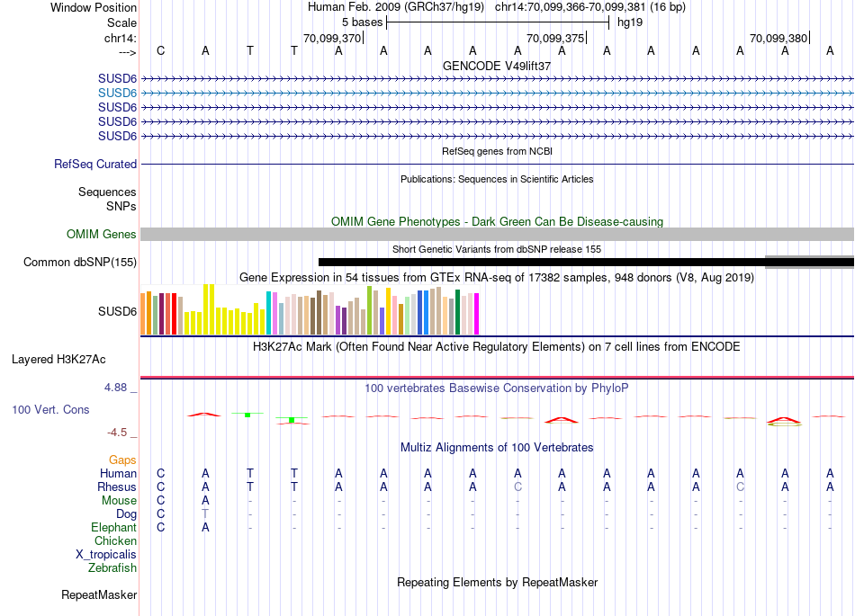The height and width of the screenshot is (616, 855).
Task: Click the GTEx Gene Expression in 54 tissues title
Action: 497,277
